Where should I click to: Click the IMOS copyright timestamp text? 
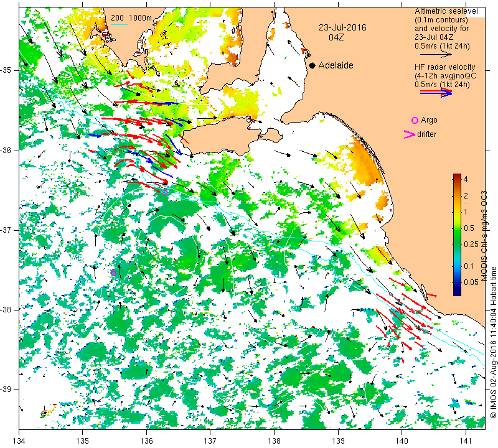(x=492, y=342)
